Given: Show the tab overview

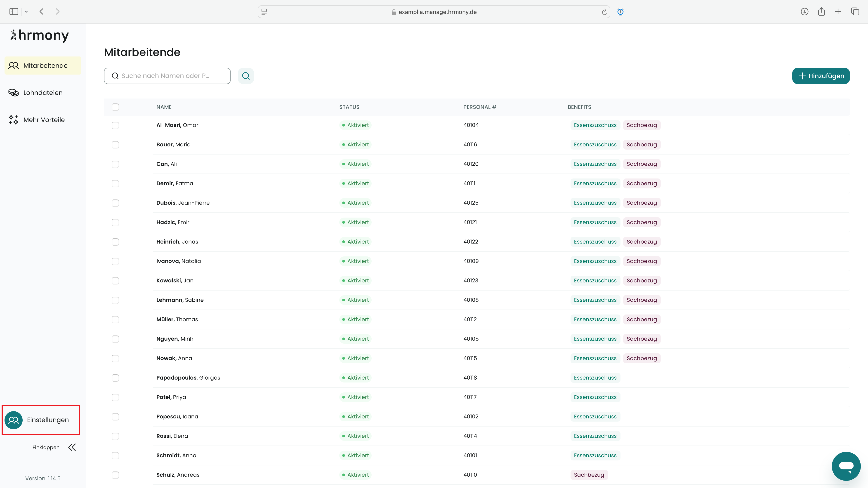Looking at the screenshot, I should pos(855,12).
